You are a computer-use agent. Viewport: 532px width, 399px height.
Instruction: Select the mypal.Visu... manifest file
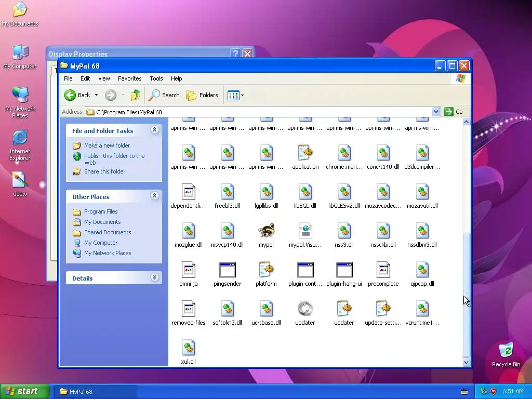(305, 231)
